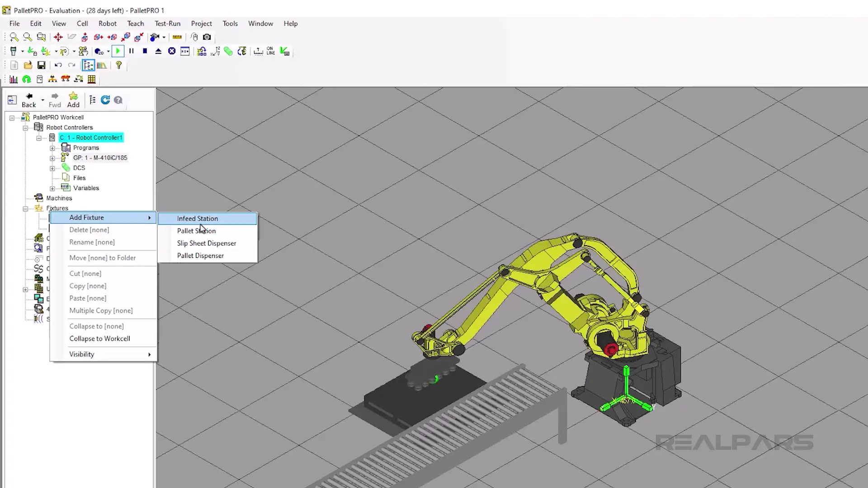Choose Infeed Station from submenu
Image resolution: width=868 pixels, height=488 pixels.
pos(208,219)
